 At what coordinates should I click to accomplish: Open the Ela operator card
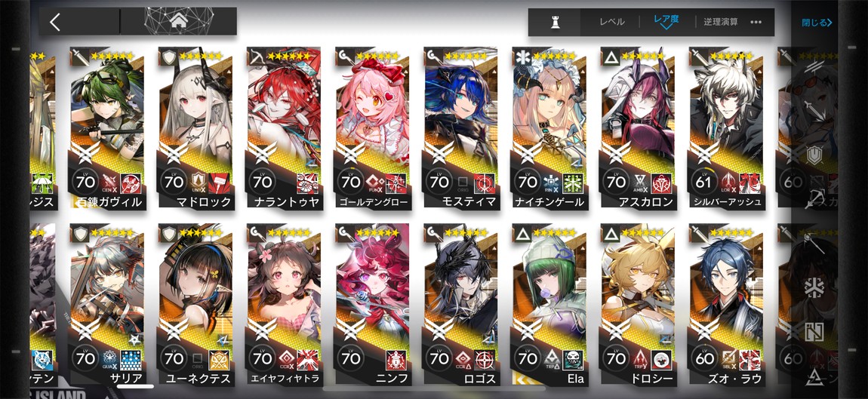tap(549, 305)
